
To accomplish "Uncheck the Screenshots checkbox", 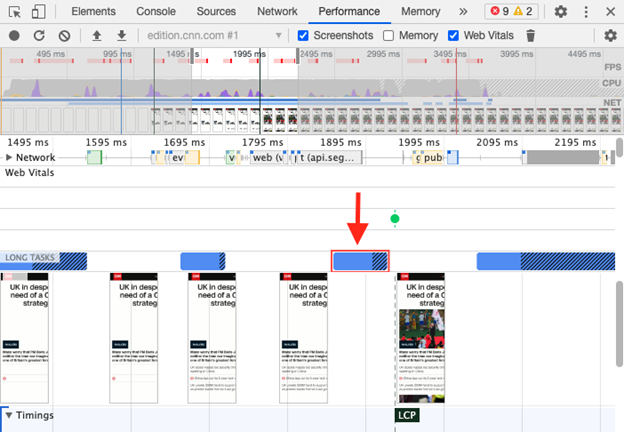I will point(304,36).
